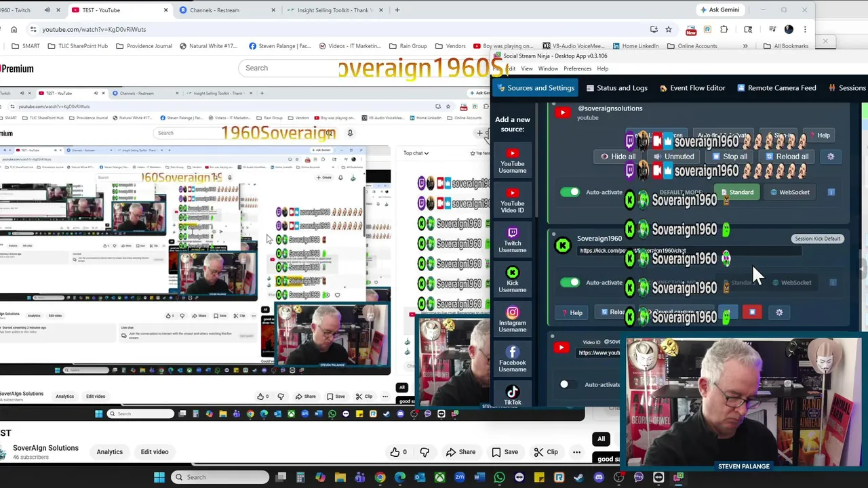The width and height of the screenshot is (868, 488).
Task: Select WebSocket mode on YouTube source
Action: pos(790,192)
